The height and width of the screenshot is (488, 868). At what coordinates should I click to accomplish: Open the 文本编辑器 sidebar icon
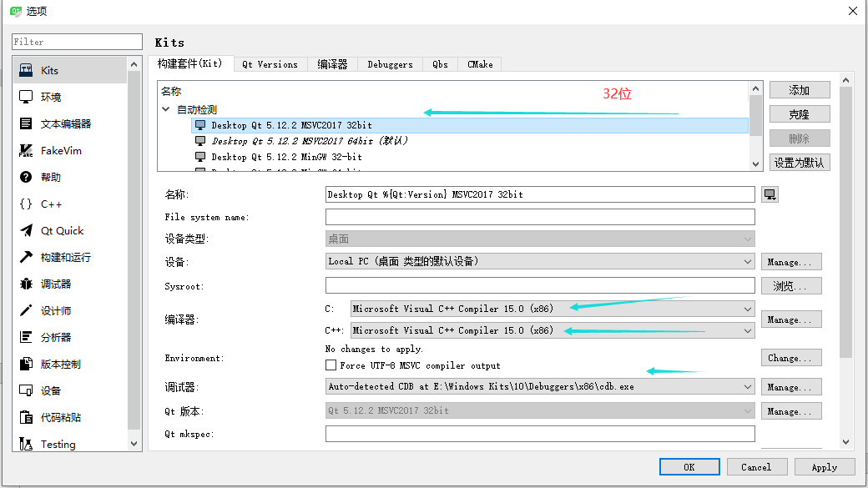26,123
